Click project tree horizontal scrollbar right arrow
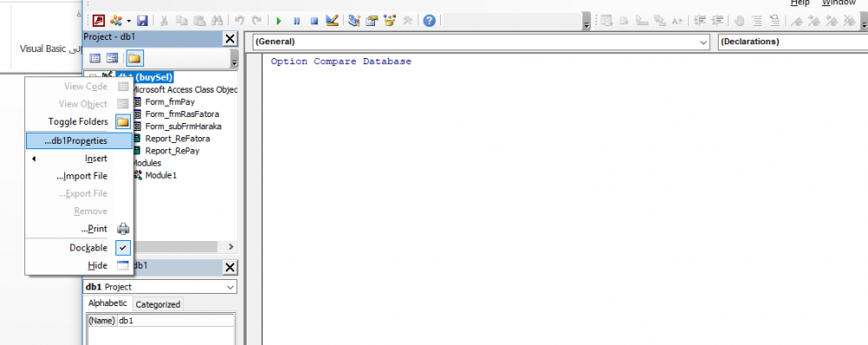This screenshot has width=868, height=345. coord(232,246)
